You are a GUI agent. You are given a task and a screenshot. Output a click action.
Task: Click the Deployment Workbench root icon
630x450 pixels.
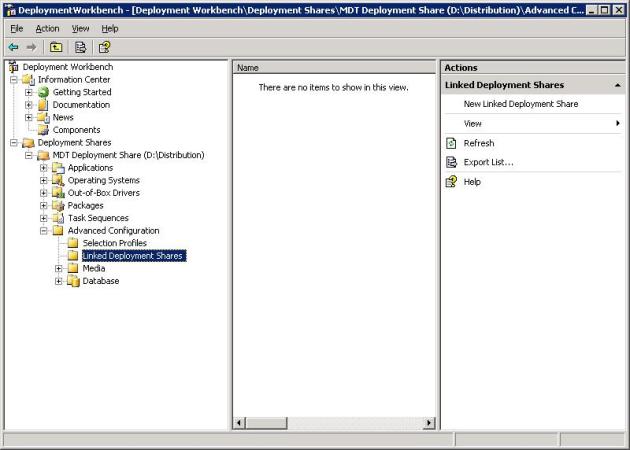[x=14, y=67]
